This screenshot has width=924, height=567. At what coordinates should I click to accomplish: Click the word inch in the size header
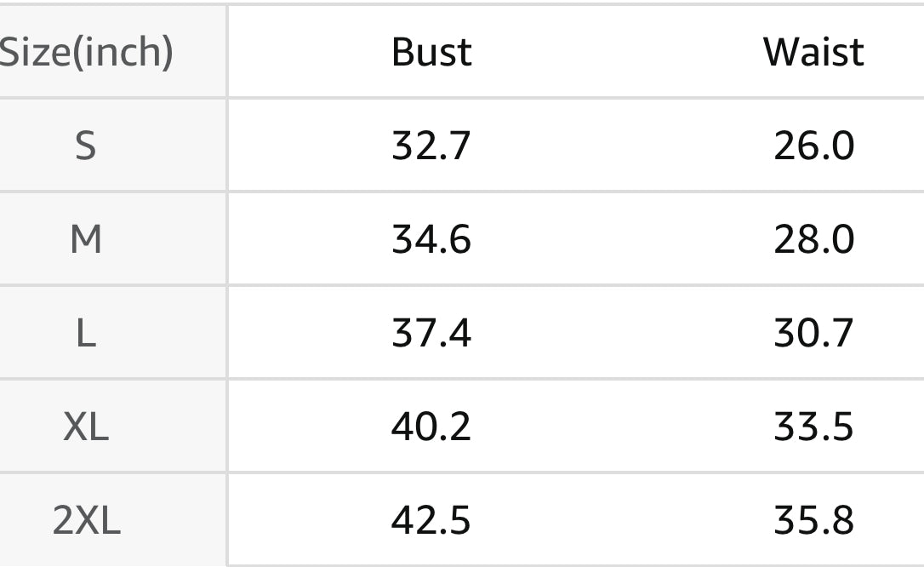[x=123, y=52]
